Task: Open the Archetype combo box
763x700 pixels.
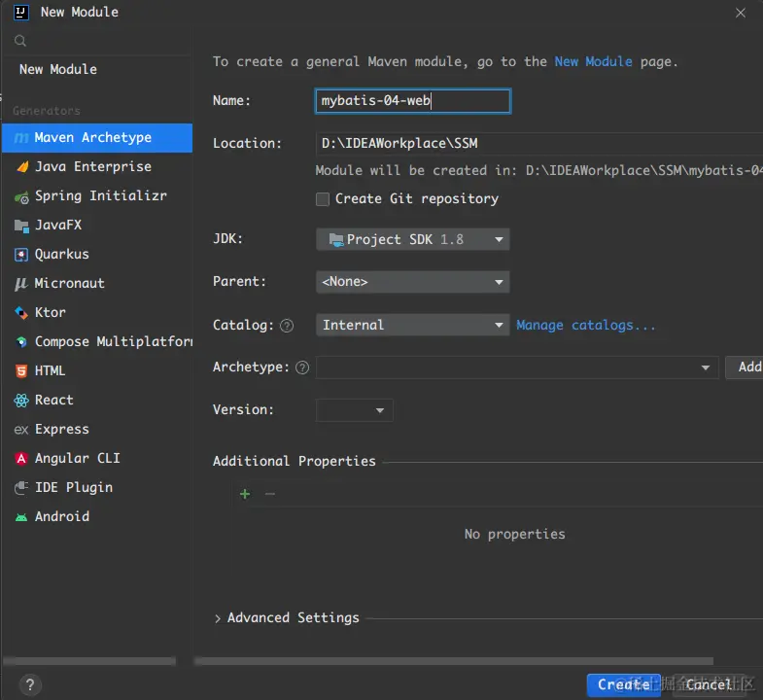Action: click(517, 367)
